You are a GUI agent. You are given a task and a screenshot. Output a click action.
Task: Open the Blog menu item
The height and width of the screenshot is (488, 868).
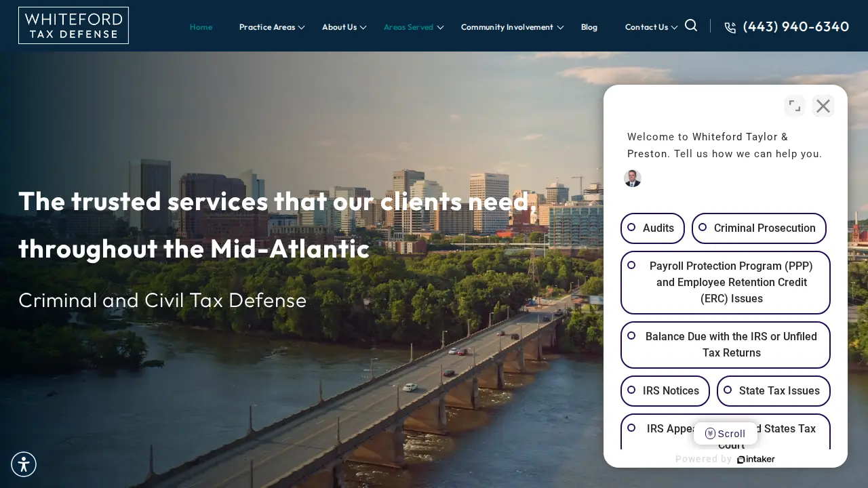(589, 27)
